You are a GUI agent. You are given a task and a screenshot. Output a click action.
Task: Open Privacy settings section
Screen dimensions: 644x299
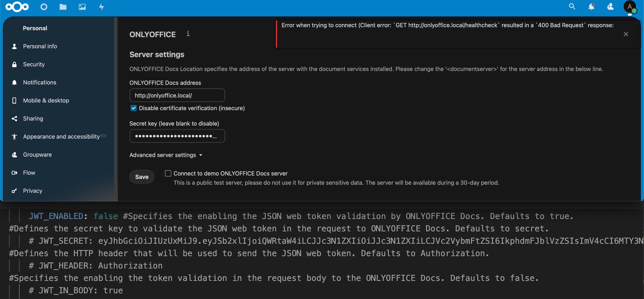point(33,191)
